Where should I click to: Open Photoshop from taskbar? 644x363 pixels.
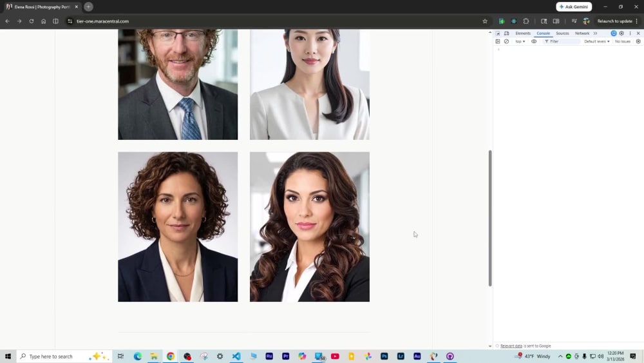[x=384, y=356]
